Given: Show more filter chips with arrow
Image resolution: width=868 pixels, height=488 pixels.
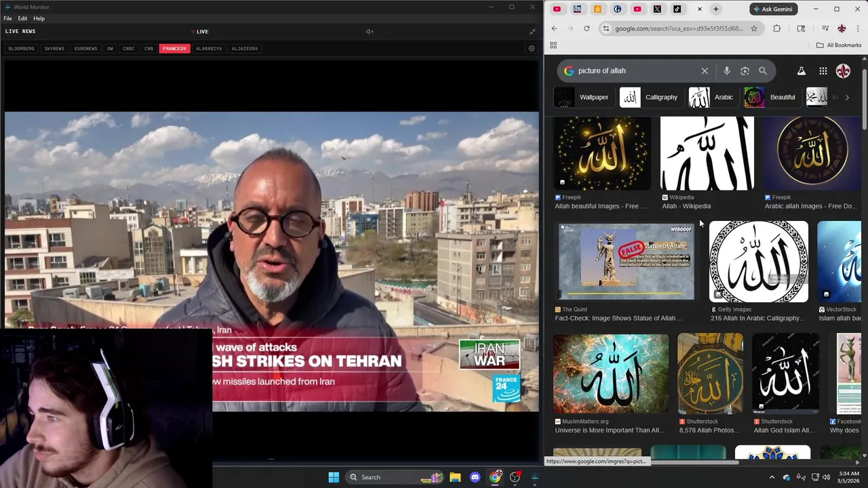Looking at the screenshot, I should click(847, 97).
